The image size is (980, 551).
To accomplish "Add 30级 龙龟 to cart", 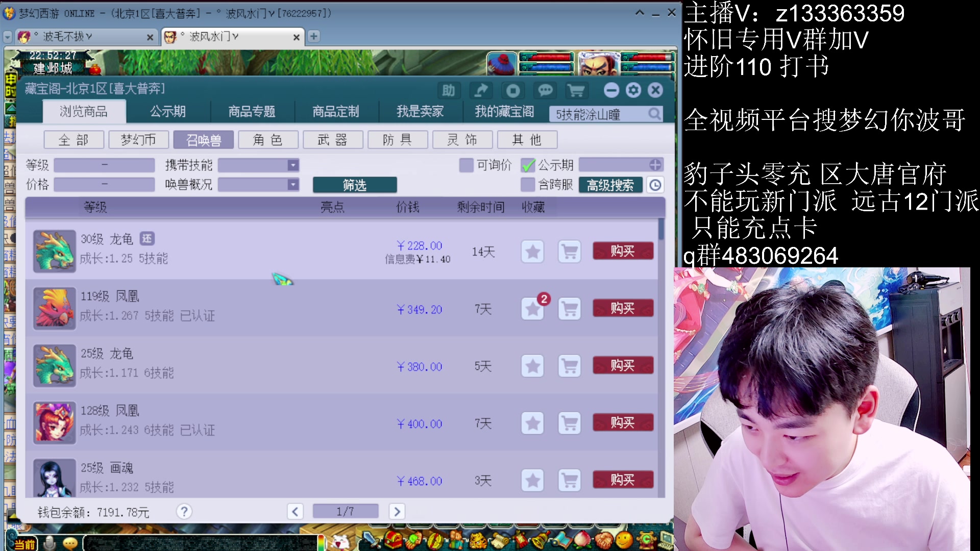I will click(570, 252).
